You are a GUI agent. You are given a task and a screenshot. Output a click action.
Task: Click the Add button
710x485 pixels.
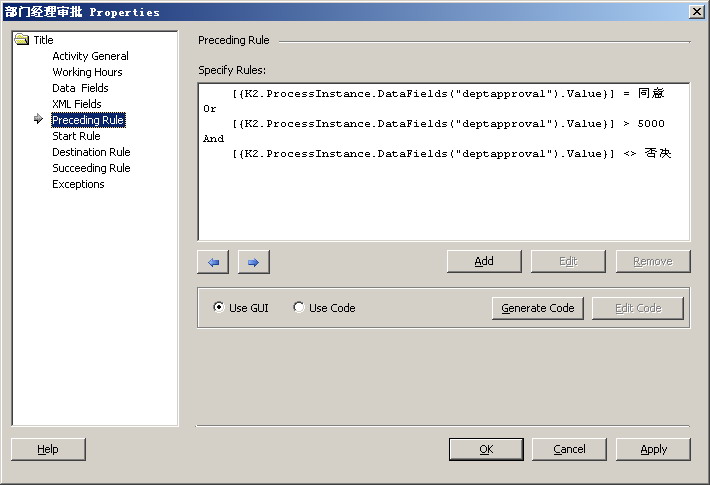(x=484, y=261)
